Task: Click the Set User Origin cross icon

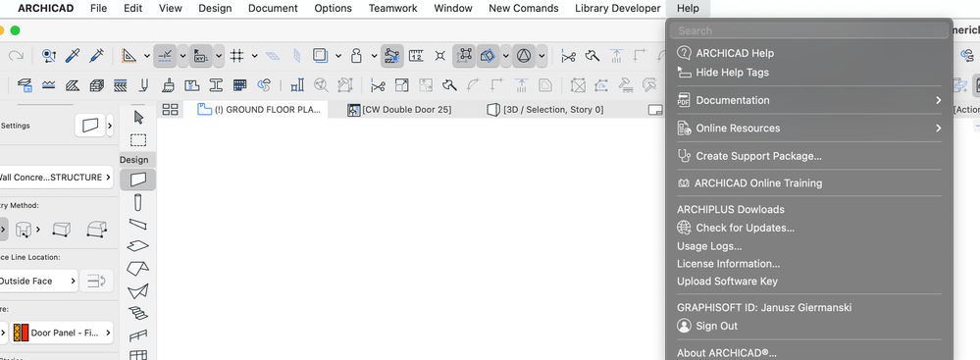Action: pyautogui.click(x=440, y=56)
